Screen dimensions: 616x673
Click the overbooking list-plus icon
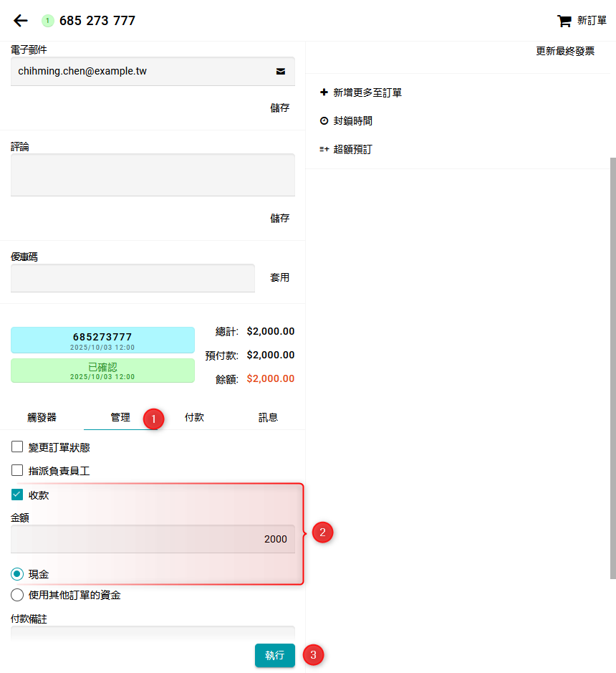(x=324, y=150)
